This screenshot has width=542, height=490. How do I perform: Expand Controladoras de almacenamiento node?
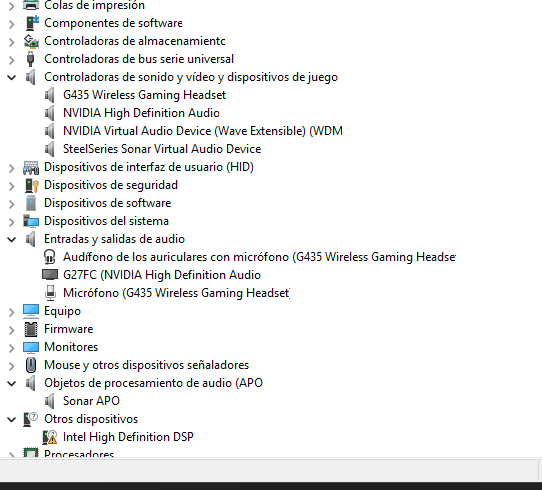11,42
